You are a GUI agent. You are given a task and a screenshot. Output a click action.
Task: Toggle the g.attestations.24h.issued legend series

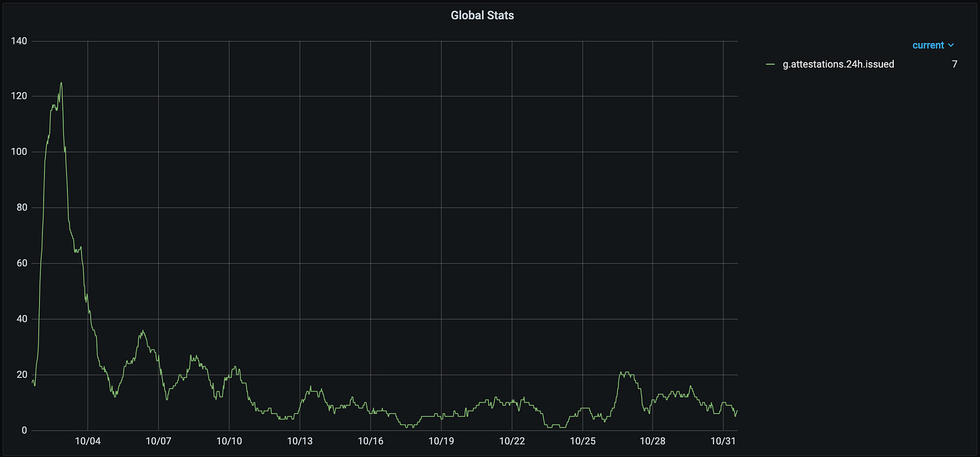[838, 64]
